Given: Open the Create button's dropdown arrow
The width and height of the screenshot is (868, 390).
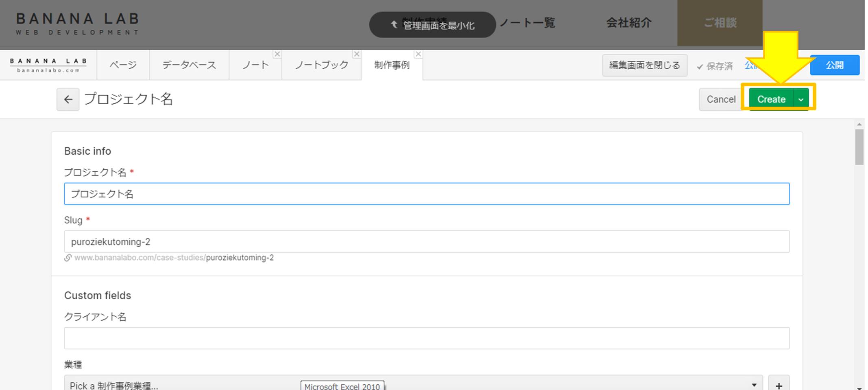Looking at the screenshot, I should pyautogui.click(x=801, y=99).
